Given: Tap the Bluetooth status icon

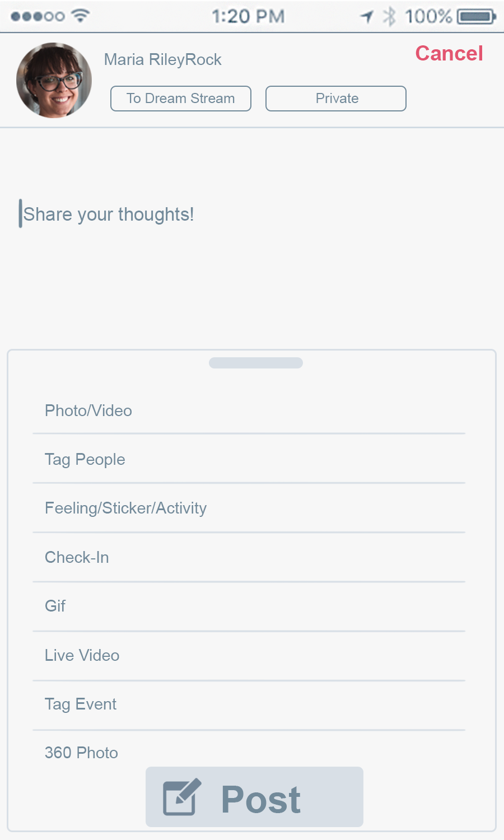Looking at the screenshot, I should point(389,16).
